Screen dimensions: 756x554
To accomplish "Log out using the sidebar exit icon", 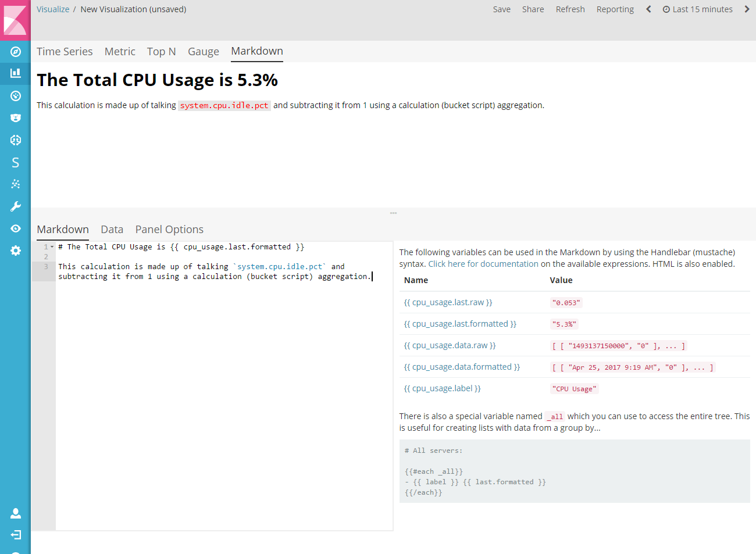I will tap(16, 534).
